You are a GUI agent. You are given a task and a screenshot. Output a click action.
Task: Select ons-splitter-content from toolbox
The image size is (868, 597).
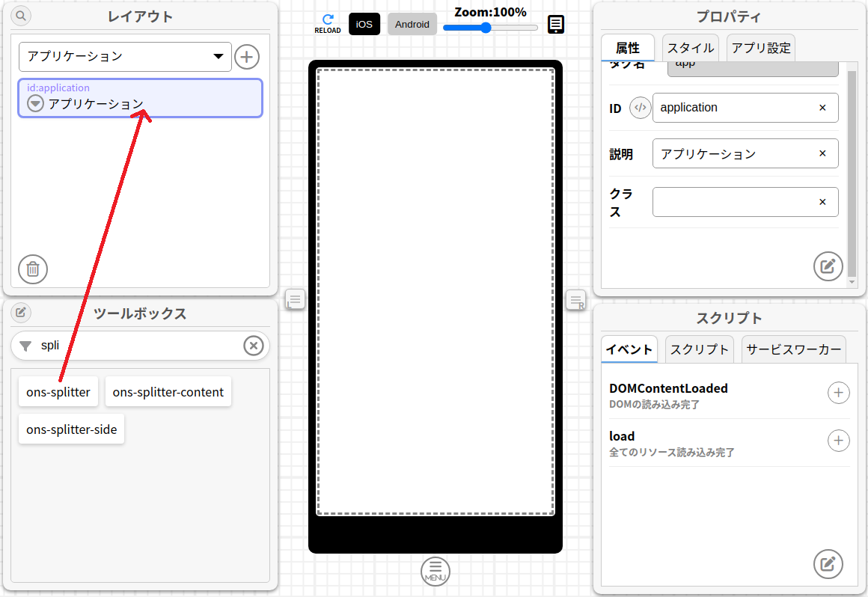168,392
